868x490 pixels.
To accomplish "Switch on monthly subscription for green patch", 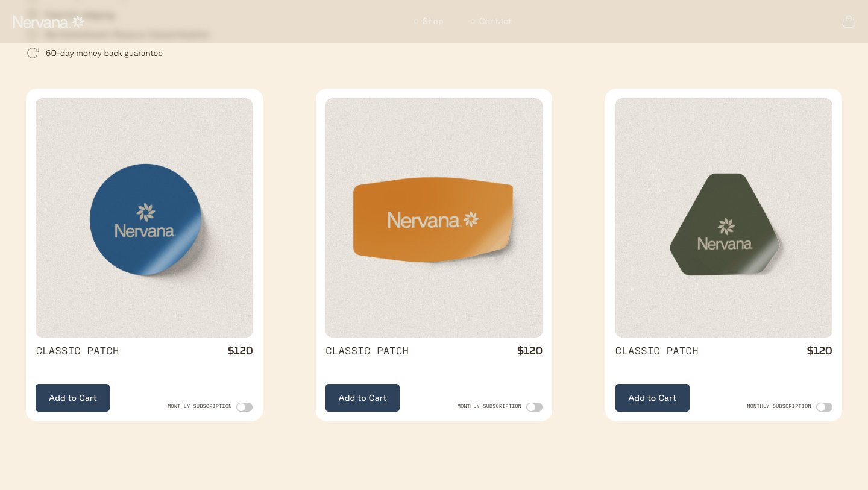I will click(x=824, y=407).
